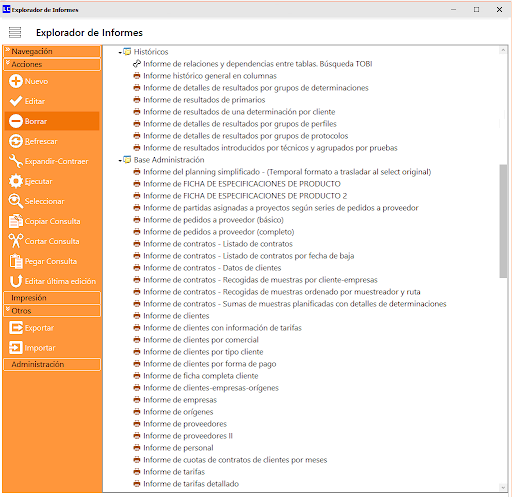Select Informe de resultados de primarios
The width and height of the screenshot is (512, 497).
coord(204,100)
